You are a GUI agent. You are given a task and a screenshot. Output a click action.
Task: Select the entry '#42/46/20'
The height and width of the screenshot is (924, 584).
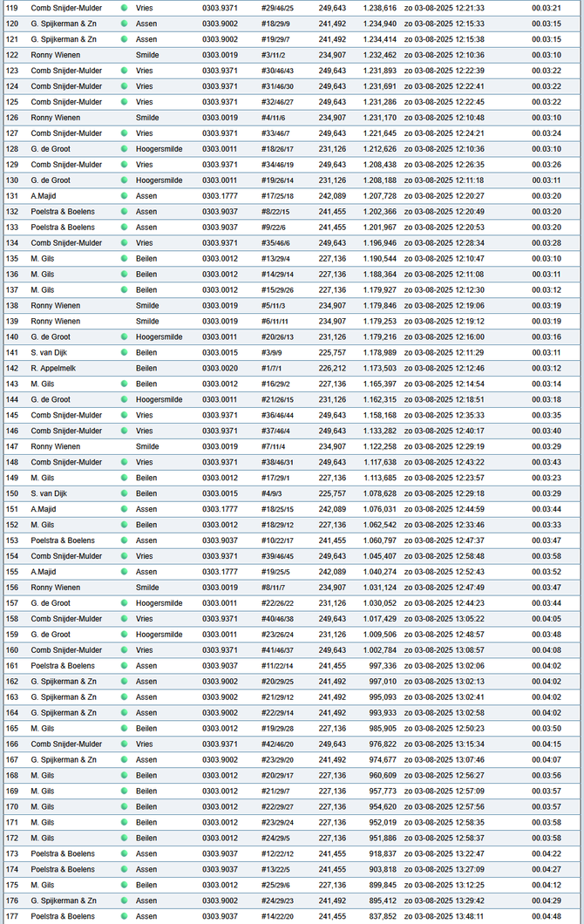pos(277,744)
